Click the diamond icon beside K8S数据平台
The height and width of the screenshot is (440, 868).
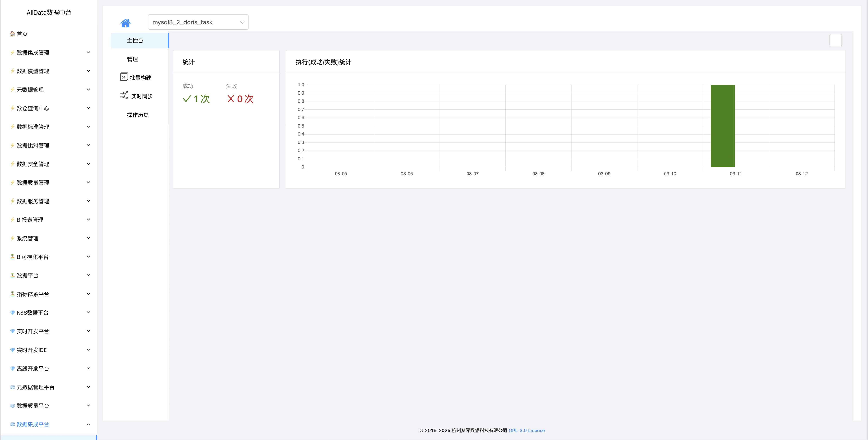[x=12, y=312]
